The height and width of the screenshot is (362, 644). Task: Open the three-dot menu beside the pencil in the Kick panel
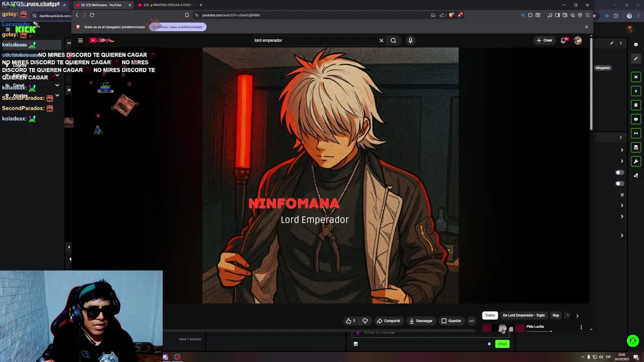point(620,43)
